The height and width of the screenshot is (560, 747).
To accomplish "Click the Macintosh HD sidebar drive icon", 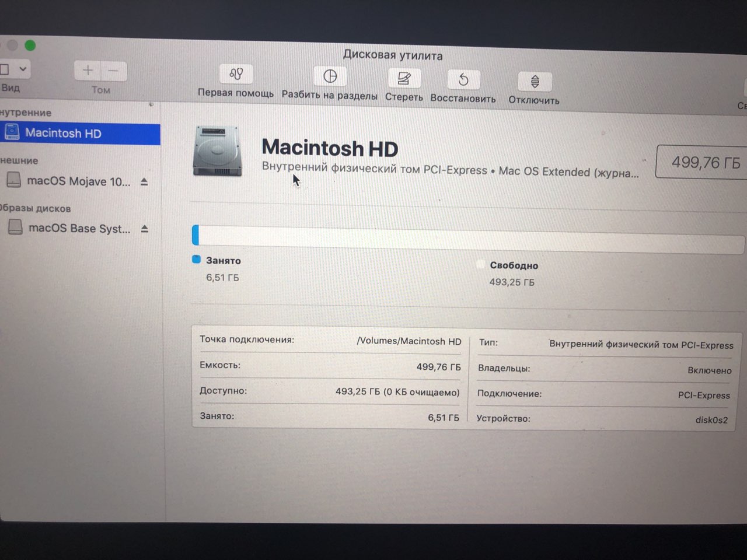I will point(12,132).
